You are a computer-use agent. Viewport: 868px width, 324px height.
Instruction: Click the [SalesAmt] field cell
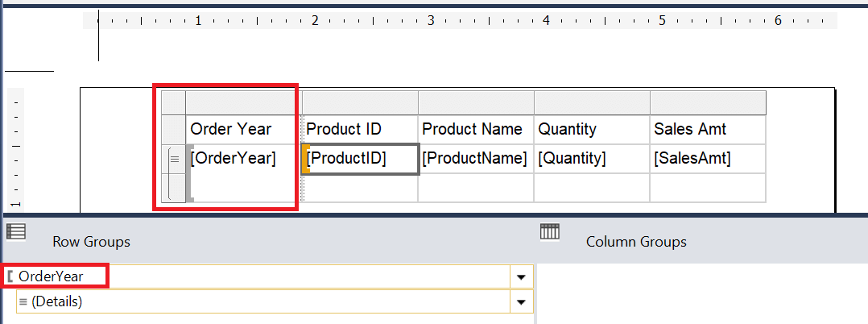click(708, 159)
